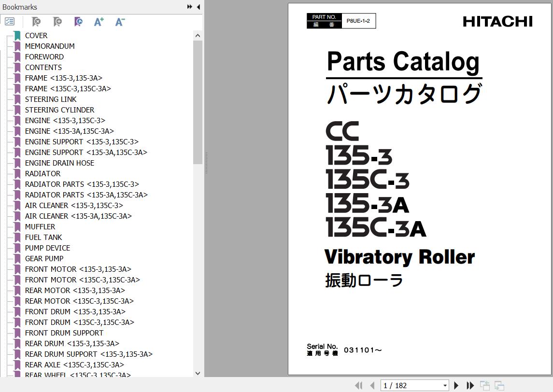Open FRONT DRUM <135C-3,135C-3A> bookmark
The width and height of the screenshot is (553, 392).
point(79,322)
